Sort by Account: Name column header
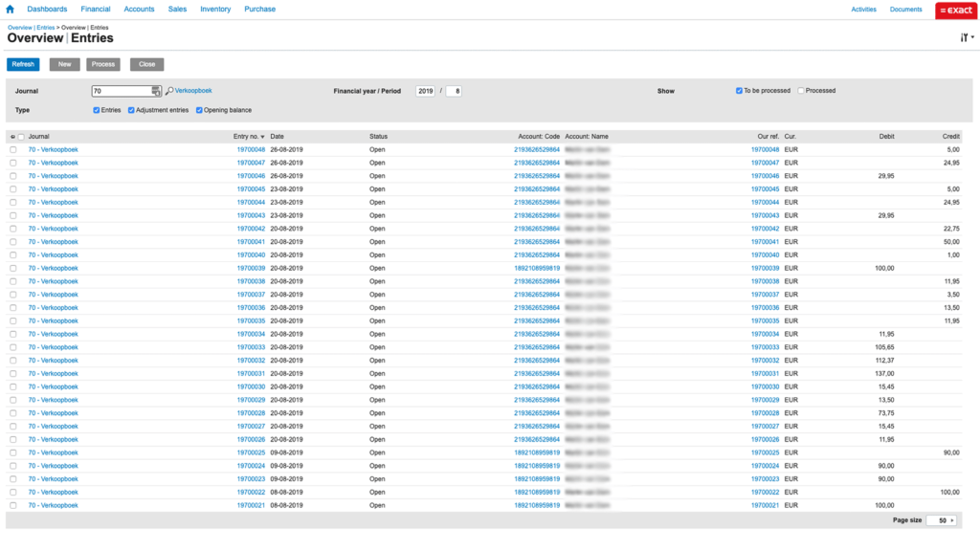 pos(587,137)
